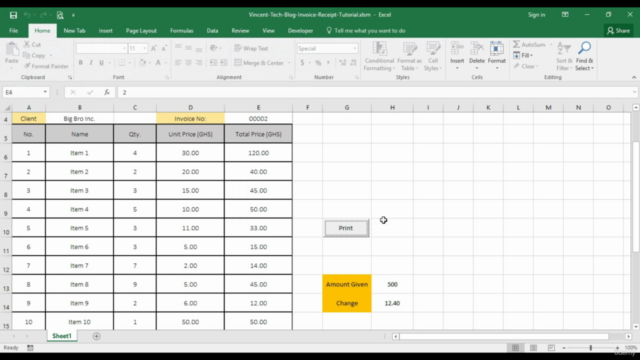Open Font Color A swatch
The width and height of the screenshot is (640, 360).
point(158,63)
